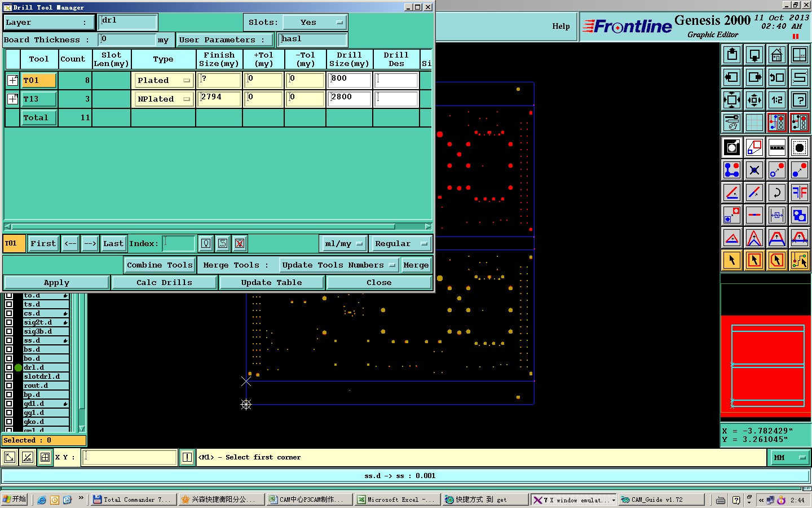Toggle the checkbox beside ts.d layer
Image resolution: width=812 pixels, height=508 pixels.
coord(9,304)
